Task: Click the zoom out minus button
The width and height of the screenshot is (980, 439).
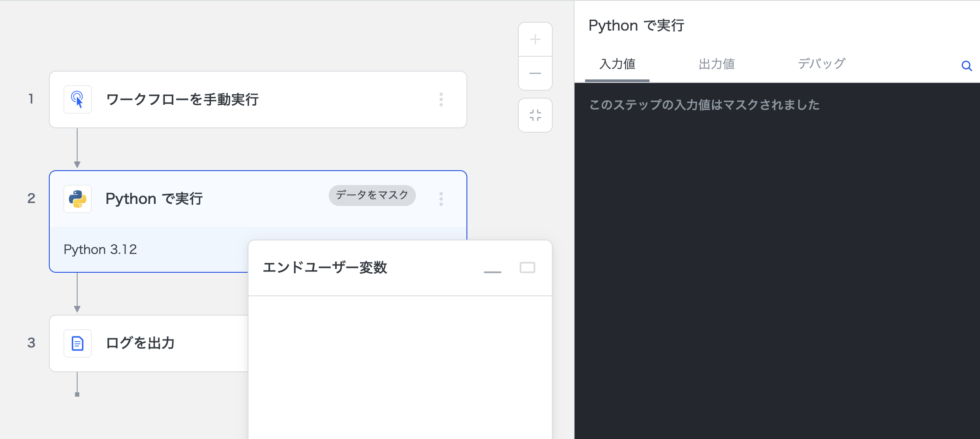Action: 535,73
